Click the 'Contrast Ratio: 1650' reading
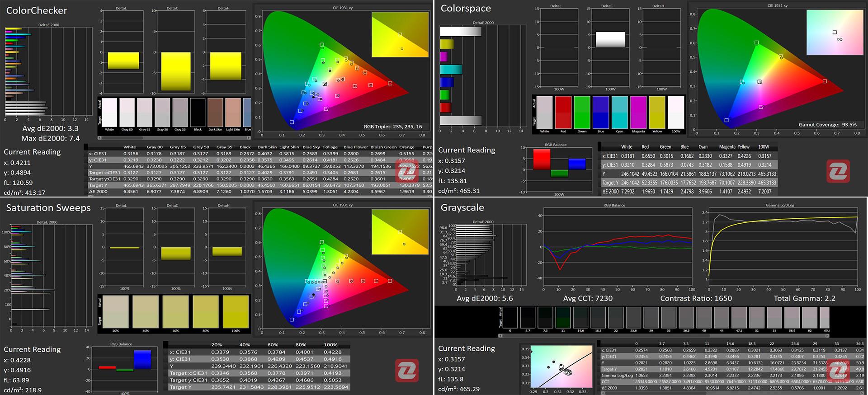Screen dimensions: 868x395 (696, 298)
